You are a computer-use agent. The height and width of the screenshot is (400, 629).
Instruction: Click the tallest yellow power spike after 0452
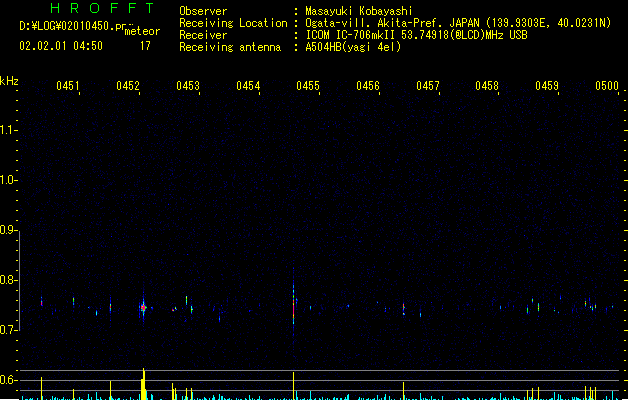[x=144, y=384]
